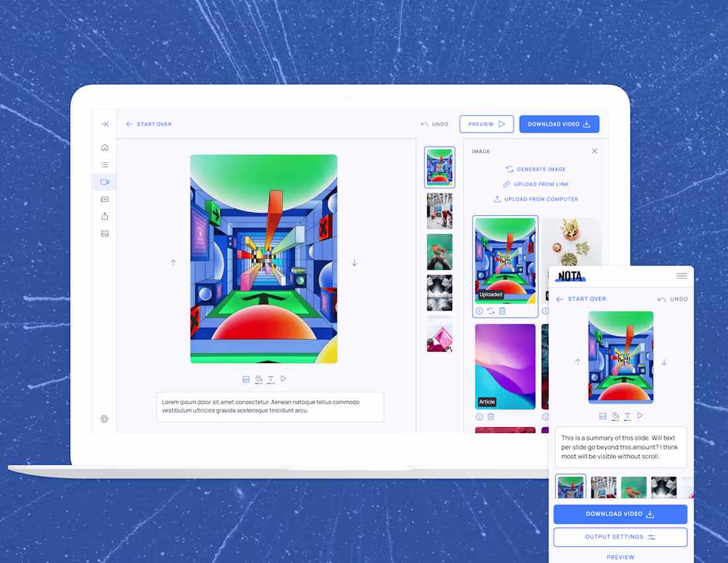Click the background fill icon below the canvas
The width and height of the screenshot is (728, 563).
[259, 379]
